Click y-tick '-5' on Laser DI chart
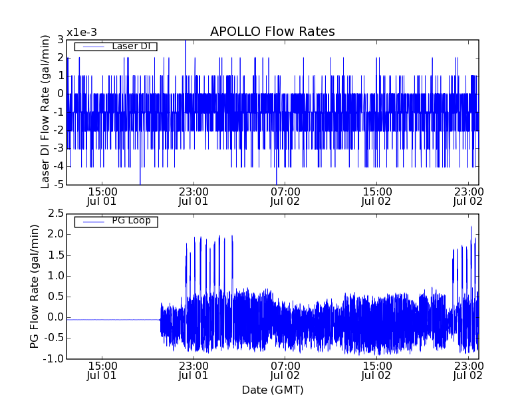Image resolution: width=532 pixels, height=399 pixels. click(x=59, y=185)
